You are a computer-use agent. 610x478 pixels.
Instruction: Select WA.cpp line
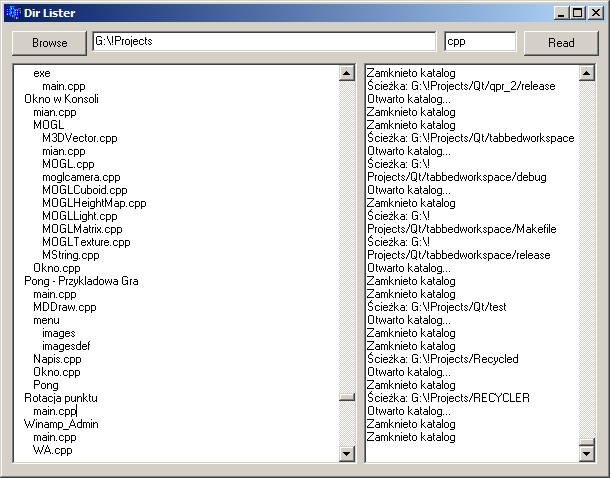click(x=53, y=450)
